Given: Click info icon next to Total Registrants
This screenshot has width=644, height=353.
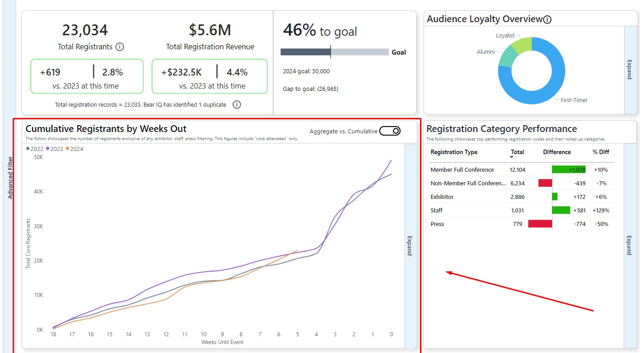Looking at the screenshot, I should 120,47.
